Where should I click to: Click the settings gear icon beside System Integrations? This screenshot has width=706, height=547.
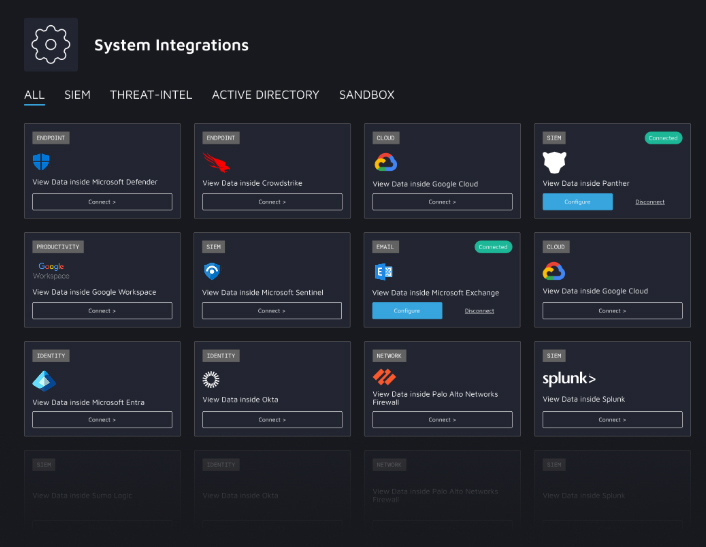(x=51, y=45)
